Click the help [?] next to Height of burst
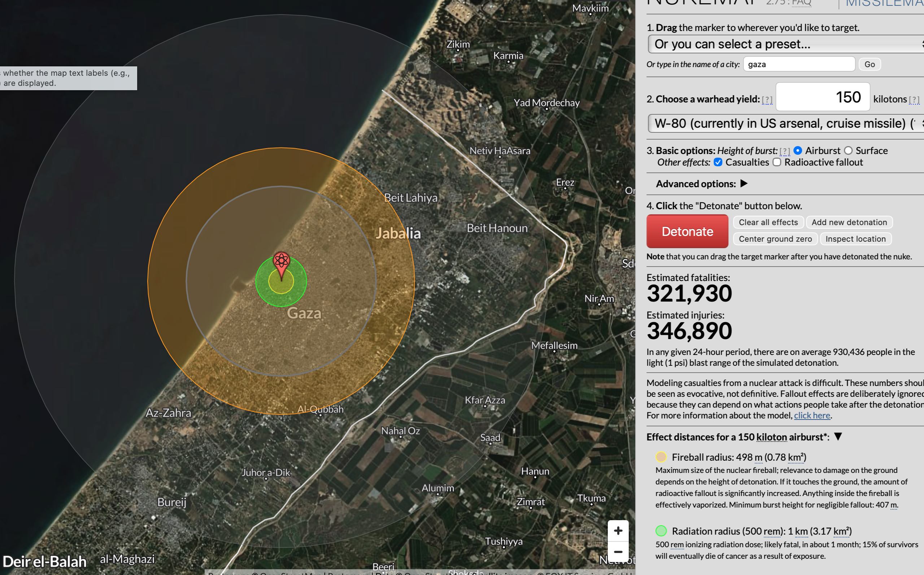This screenshot has height=575, width=924. click(x=784, y=152)
